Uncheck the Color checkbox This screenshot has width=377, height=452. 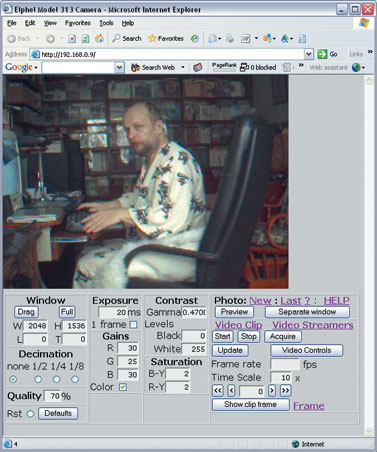coord(123,387)
